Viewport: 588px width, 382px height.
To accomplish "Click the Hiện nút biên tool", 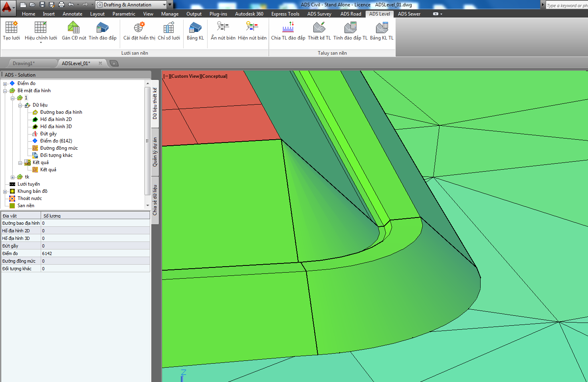I will pos(252,31).
